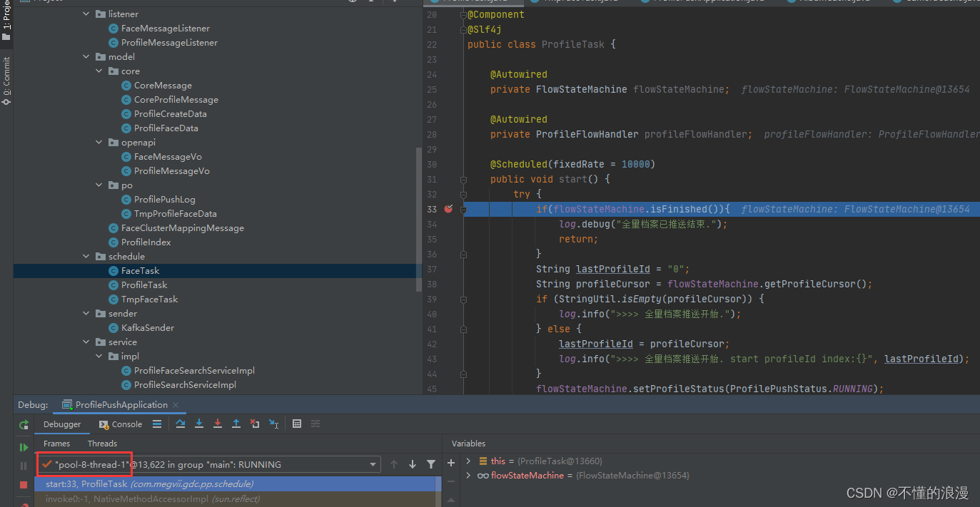Collapse the service folder
Screen dimensions: 980x507
coord(86,342)
